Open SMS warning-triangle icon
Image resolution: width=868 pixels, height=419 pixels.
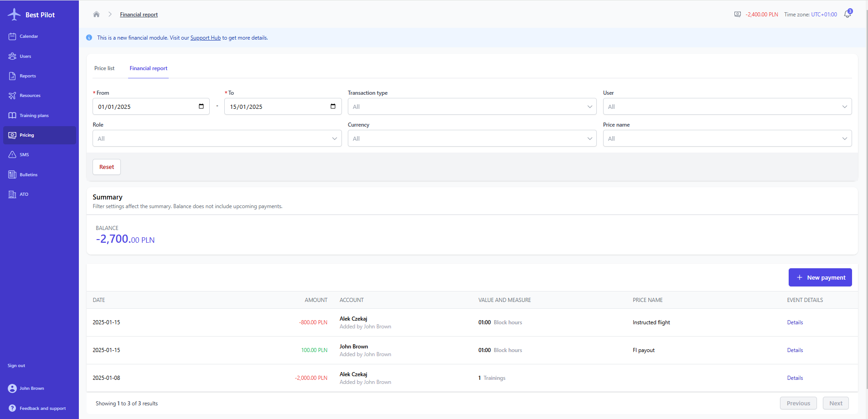(12, 155)
